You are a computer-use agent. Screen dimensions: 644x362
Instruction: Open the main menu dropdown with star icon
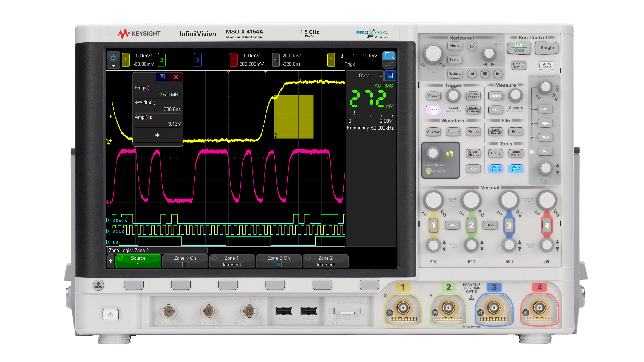(113, 60)
